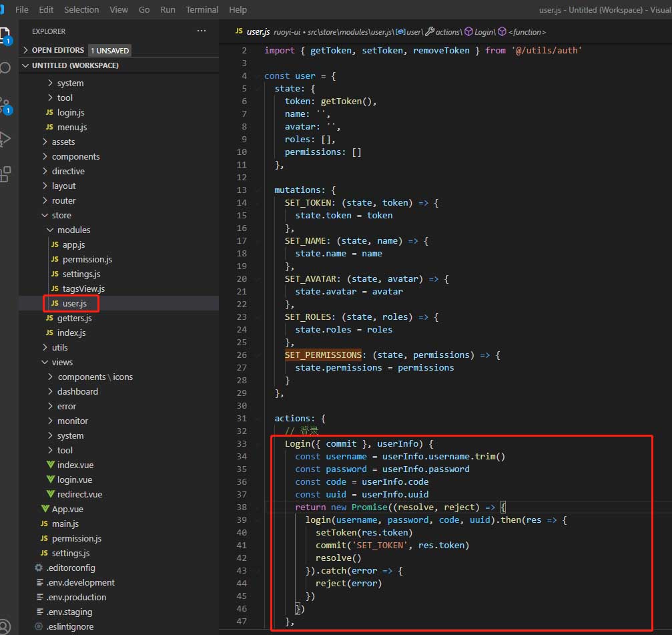Open the Extensions view
672x635 pixels.
coord(5,174)
